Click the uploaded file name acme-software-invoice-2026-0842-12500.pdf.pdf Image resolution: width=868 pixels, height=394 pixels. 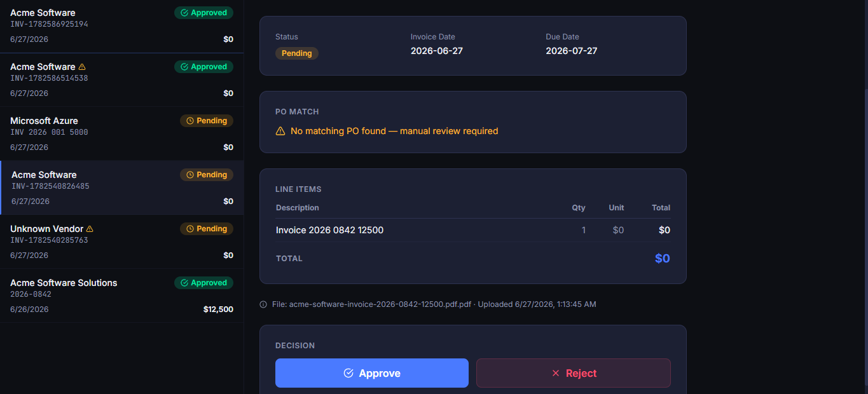click(380, 304)
